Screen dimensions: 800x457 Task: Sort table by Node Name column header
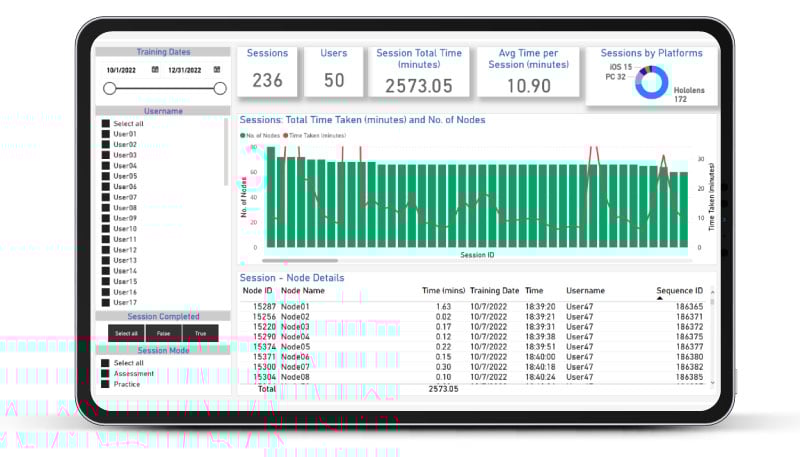point(303,291)
